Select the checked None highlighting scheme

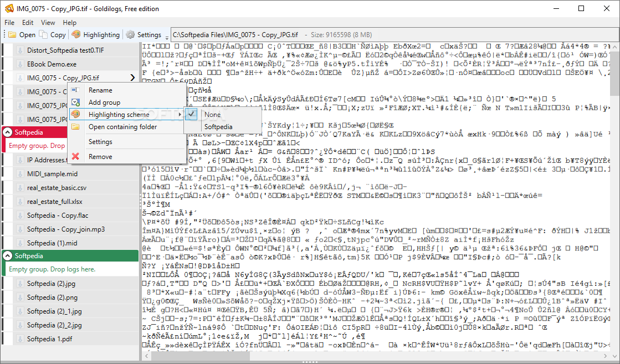223,115
